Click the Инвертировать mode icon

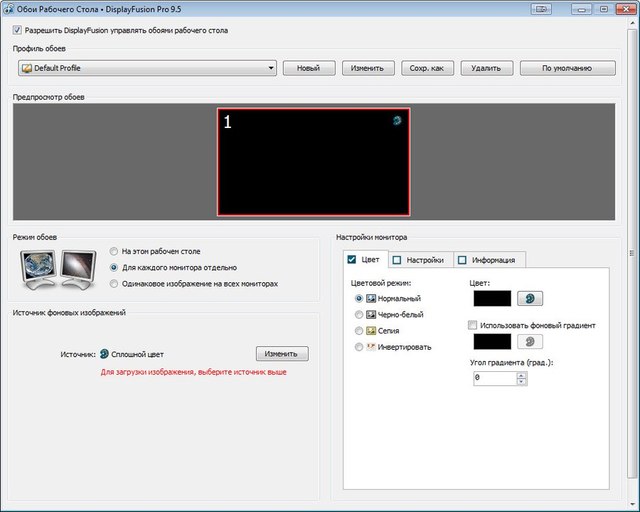371,347
